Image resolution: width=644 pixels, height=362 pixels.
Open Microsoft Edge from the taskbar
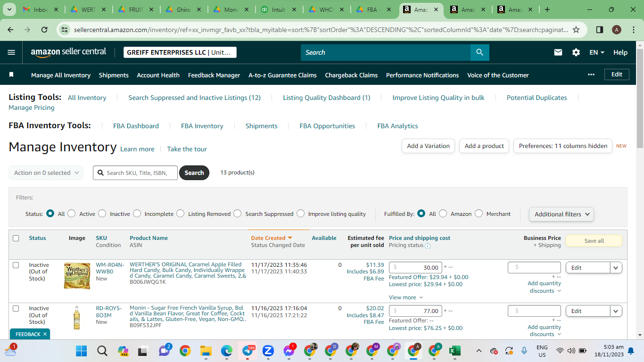[227, 351]
